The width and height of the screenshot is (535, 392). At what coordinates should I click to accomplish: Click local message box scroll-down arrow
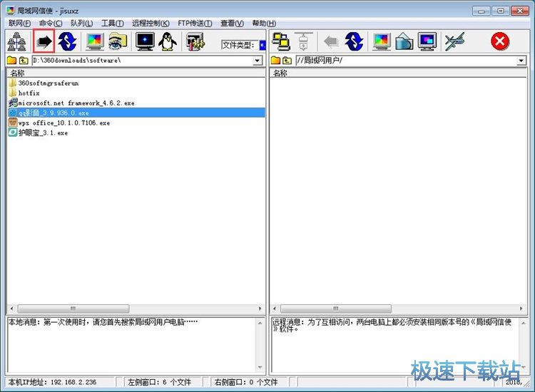tap(260, 368)
